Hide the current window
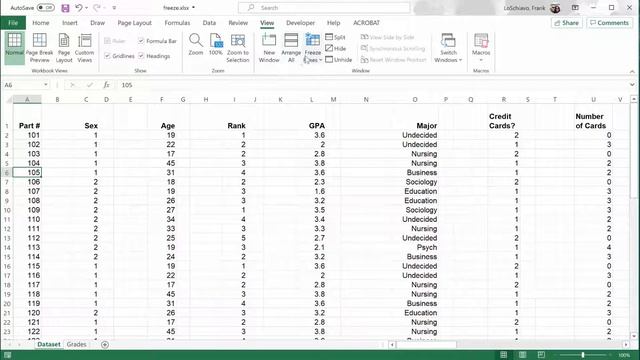 pos(336,49)
